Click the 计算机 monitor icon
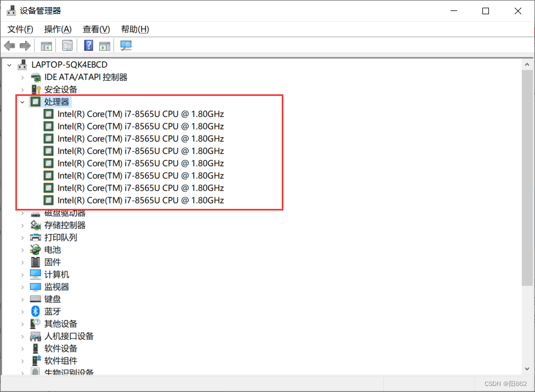This screenshot has width=535, height=392. [36, 274]
